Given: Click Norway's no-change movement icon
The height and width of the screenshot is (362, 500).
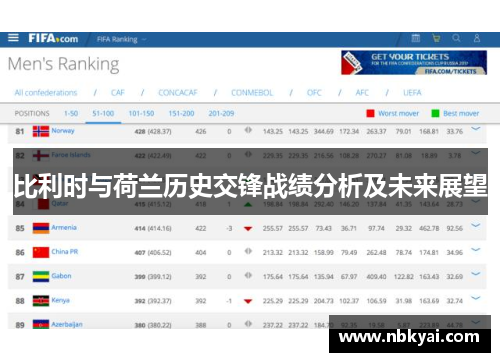Looking at the screenshot, I should point(248,130).
